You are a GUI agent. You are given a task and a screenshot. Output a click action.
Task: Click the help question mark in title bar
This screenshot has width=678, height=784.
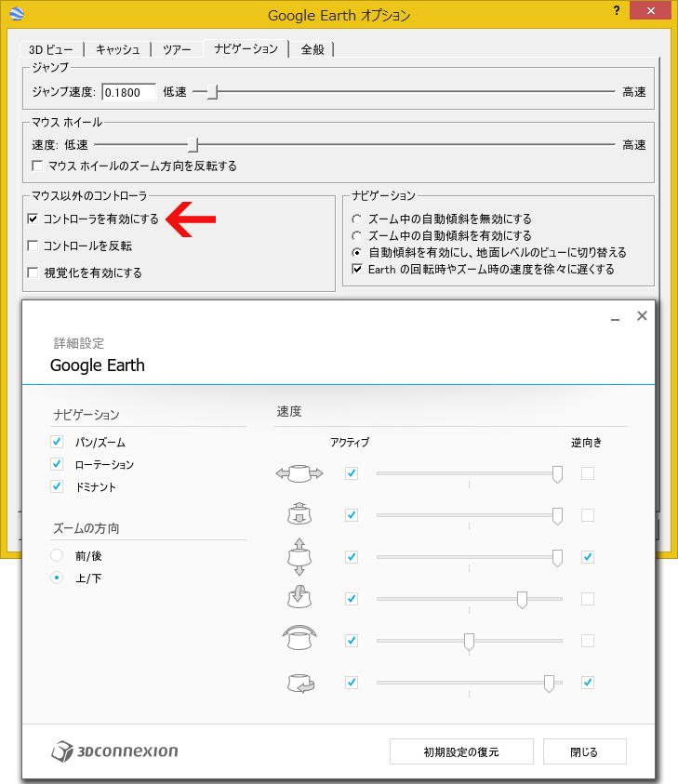coord(617,10)
